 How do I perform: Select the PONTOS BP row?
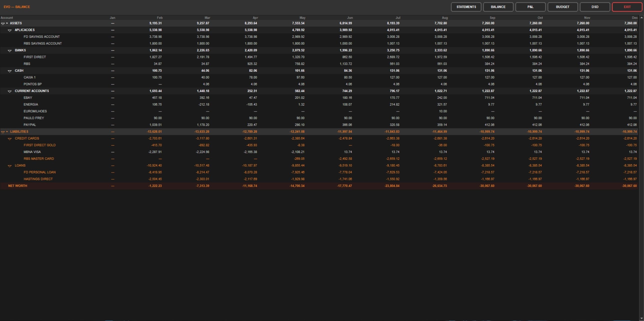[x=319, y=84]
